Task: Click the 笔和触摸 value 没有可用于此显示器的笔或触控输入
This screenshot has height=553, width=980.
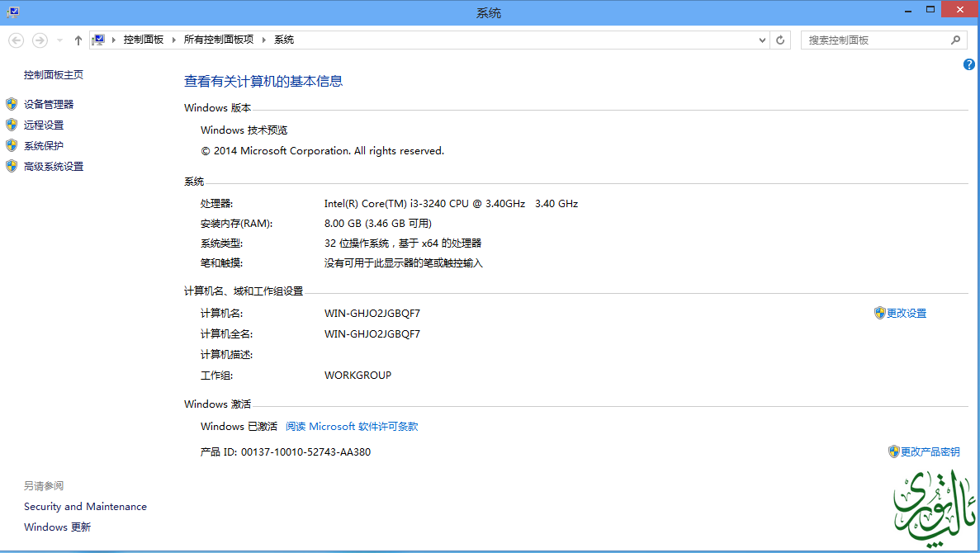Action: point(403,263)
